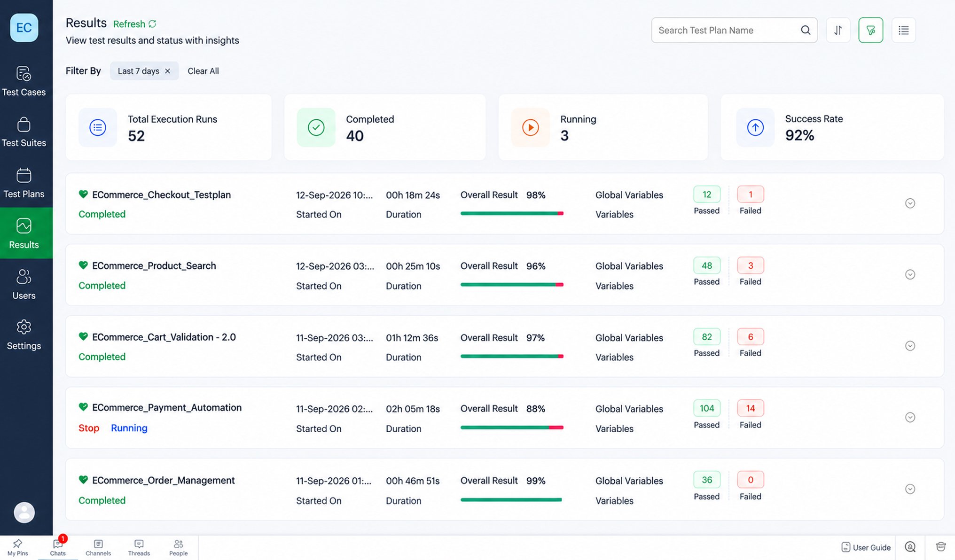This screenshot has height=560, width=955.
Task: Toggle favorite heart for ECommerce_Product_Search
Action: tap(83, 265)
